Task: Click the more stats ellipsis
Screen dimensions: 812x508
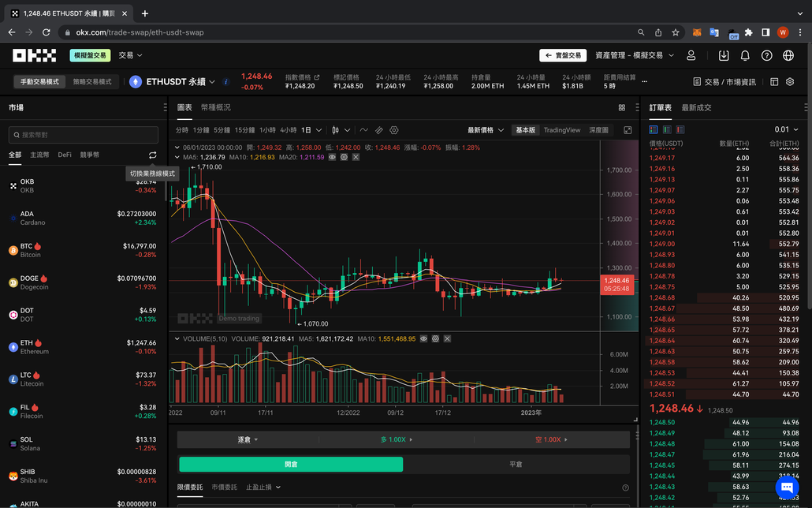Action: pos(644,81)
